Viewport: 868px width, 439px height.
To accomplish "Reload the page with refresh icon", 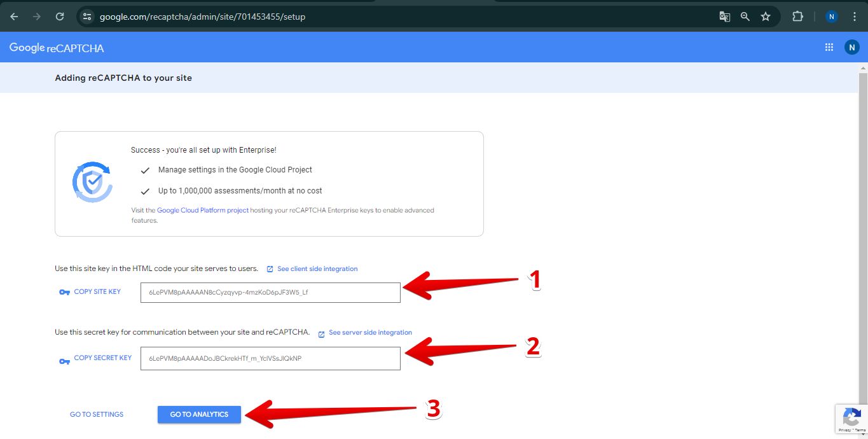I will (x=60, y=17).
